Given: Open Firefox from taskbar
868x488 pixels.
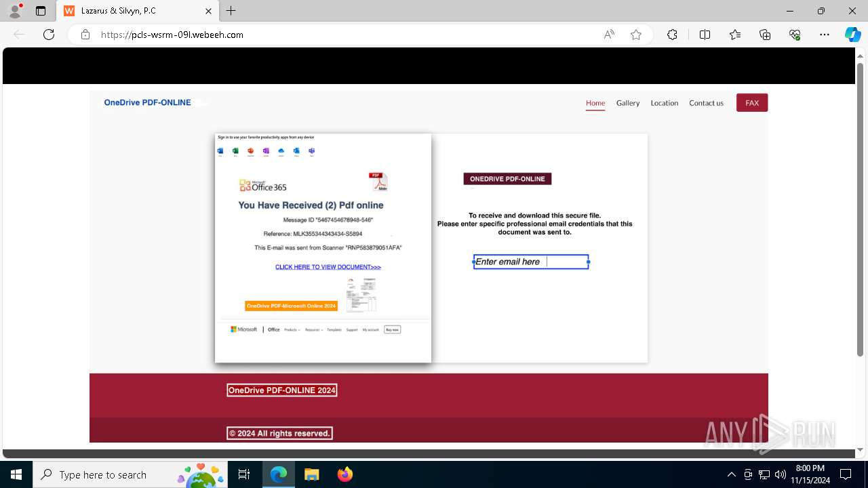Looking at the screenshot, I should tap(345, 474).
